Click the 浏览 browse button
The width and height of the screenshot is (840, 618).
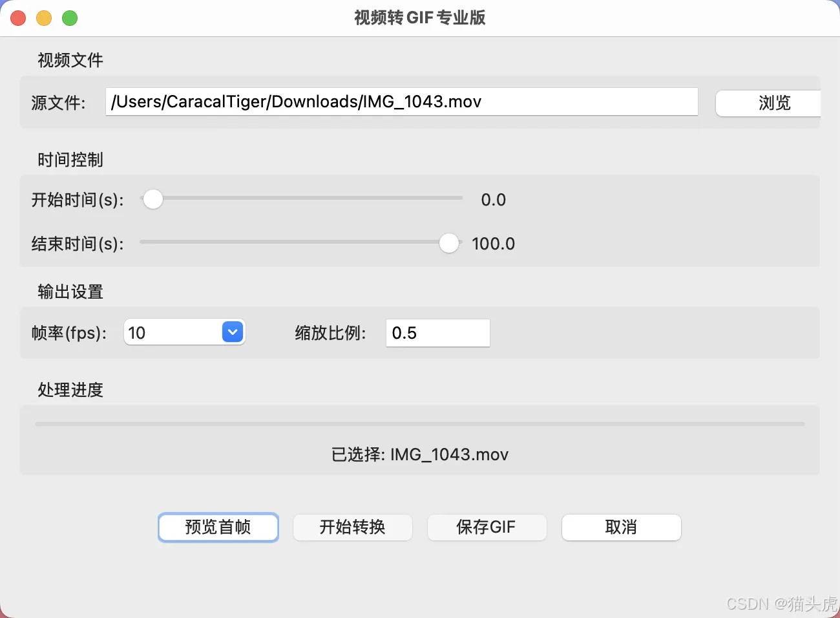point(768,103)
